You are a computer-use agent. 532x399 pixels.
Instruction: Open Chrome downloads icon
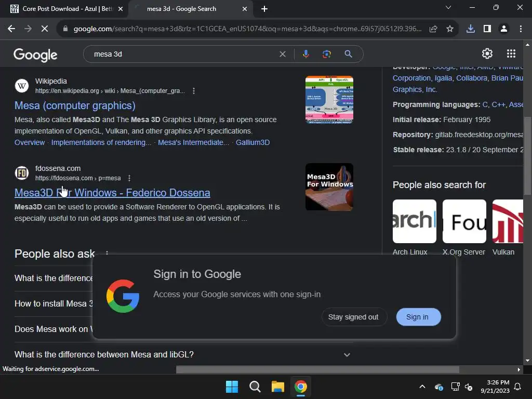coord(471,29)
